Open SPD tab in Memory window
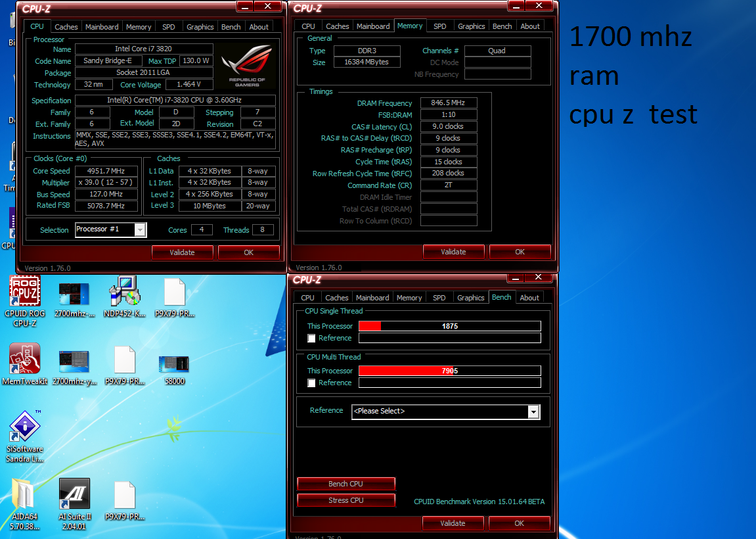This screenshot has width=756, height=539. pyautogui.click(x=439, y=26)
